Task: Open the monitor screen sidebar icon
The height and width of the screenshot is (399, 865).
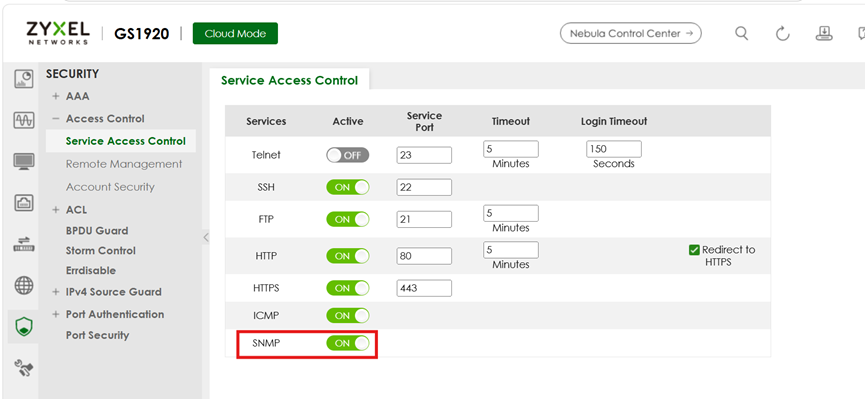Action: click(x=24, y=161)
